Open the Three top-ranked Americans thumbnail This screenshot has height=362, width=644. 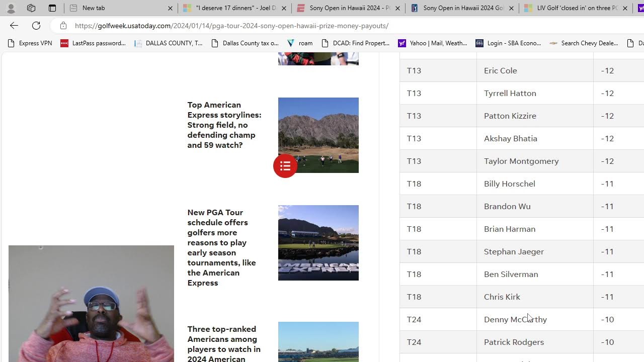click(318, 342)
